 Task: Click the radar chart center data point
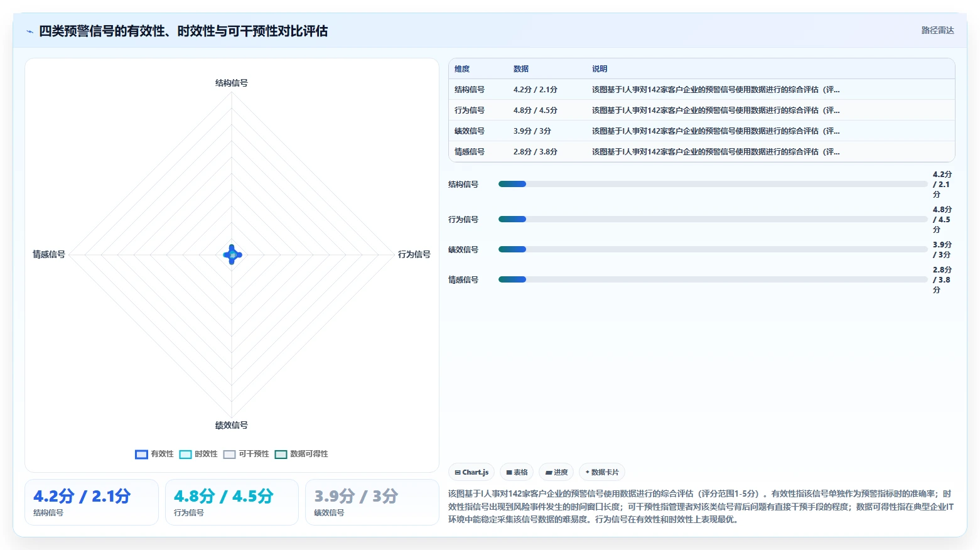232,254
